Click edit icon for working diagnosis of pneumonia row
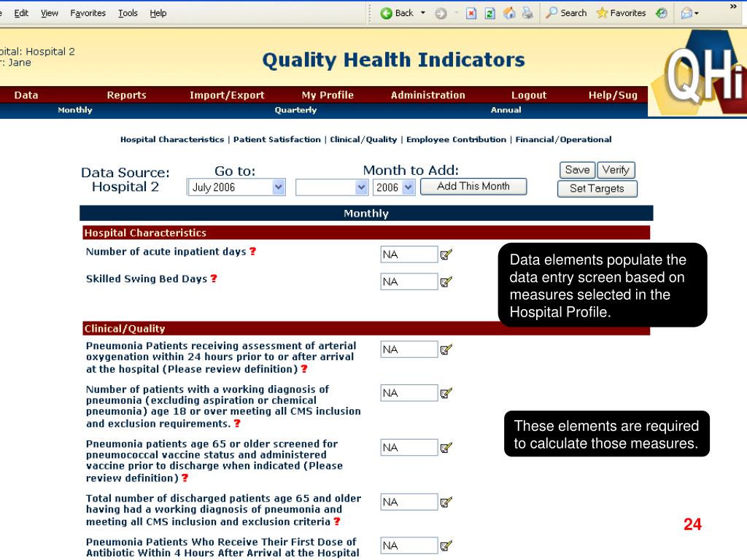The image size is (747, 560). pos(446,393)
